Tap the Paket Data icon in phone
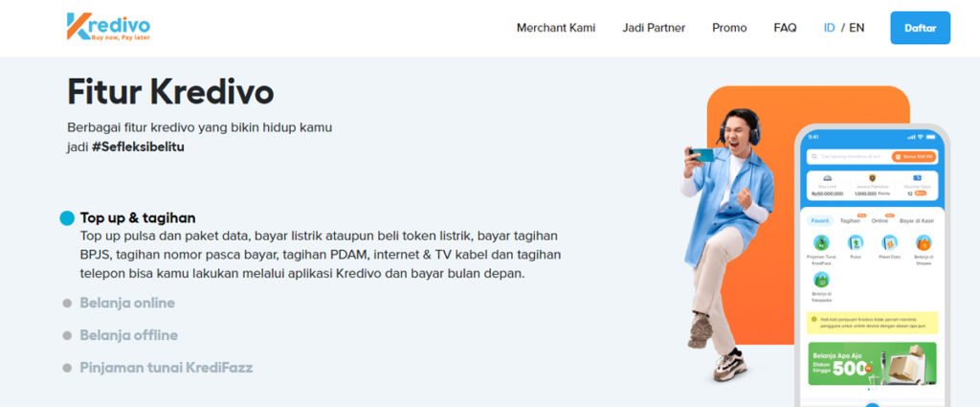This screenshot has height=407, width=980. click(889, 242)
